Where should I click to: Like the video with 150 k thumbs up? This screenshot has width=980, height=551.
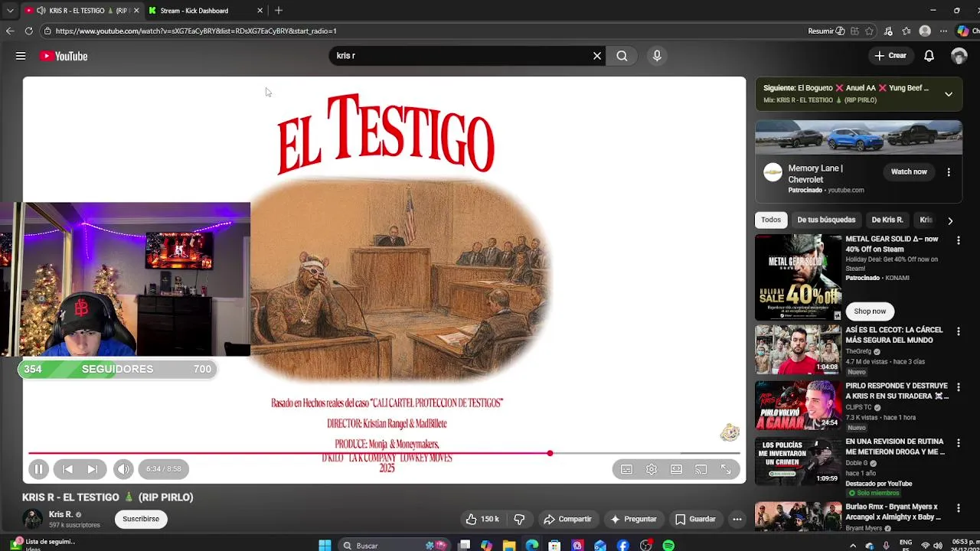(482, 519)
